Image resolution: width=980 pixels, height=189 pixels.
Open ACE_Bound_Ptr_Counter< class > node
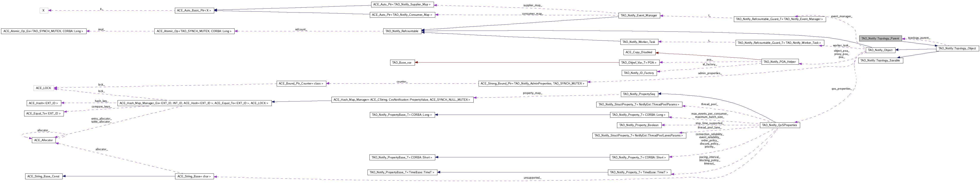pyautogui.click(x=302, y=84)
